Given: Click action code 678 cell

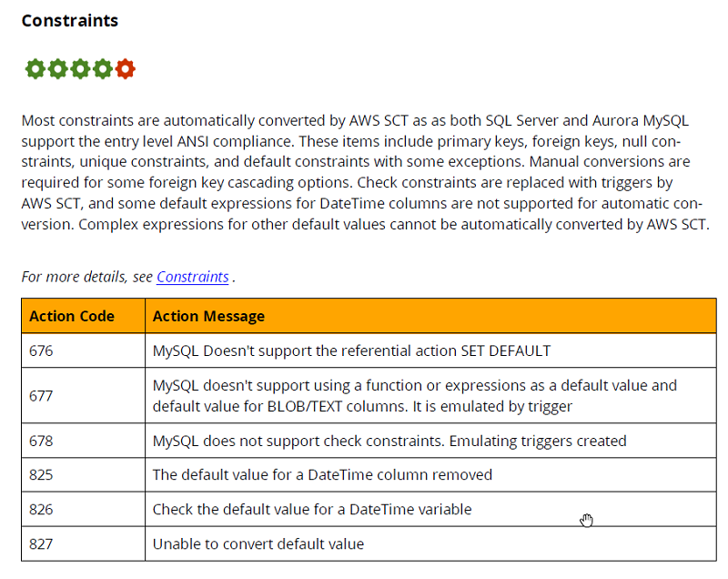Looking at the screenshot, I should (x=83, y=441).
